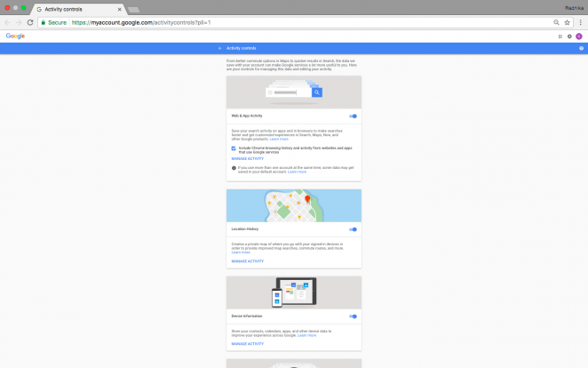Open Learn more beside default account note

click(x=297, y=172)
